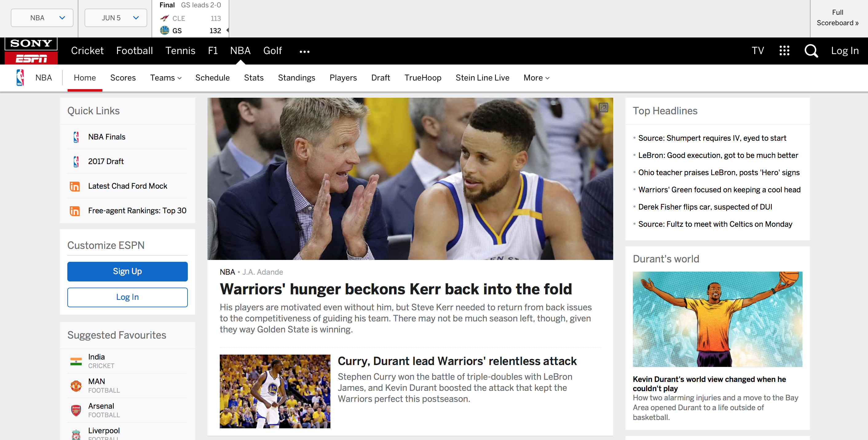Image resolution: width=868 pixels, height=440 pixels.
Task: Expand the Teams menu
Action: coord(166,78)
